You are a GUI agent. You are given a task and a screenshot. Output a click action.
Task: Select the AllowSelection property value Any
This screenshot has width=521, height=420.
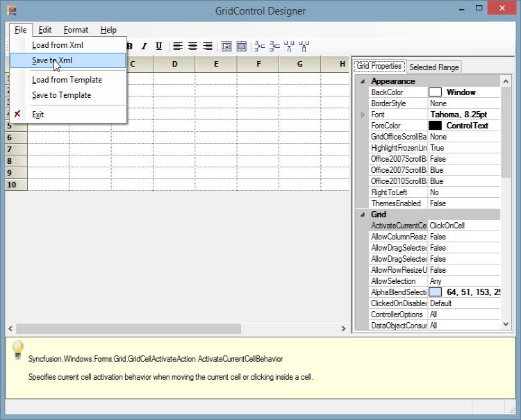(464, 281)
